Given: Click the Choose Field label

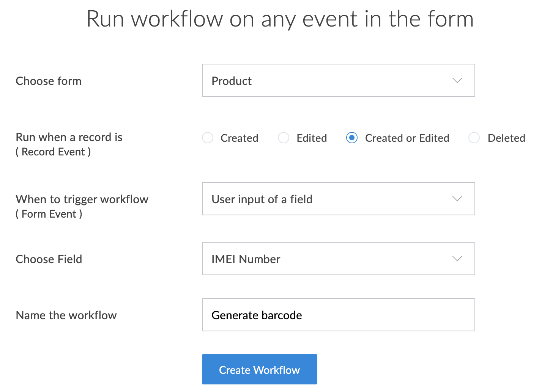Looking at the screenshot, I should [x=49, y=259].
